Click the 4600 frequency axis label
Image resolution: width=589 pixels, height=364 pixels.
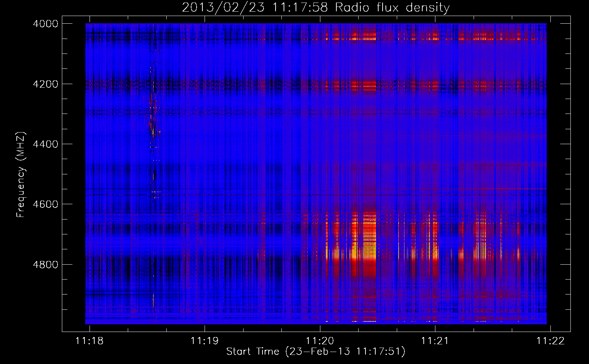pos(46,204)
